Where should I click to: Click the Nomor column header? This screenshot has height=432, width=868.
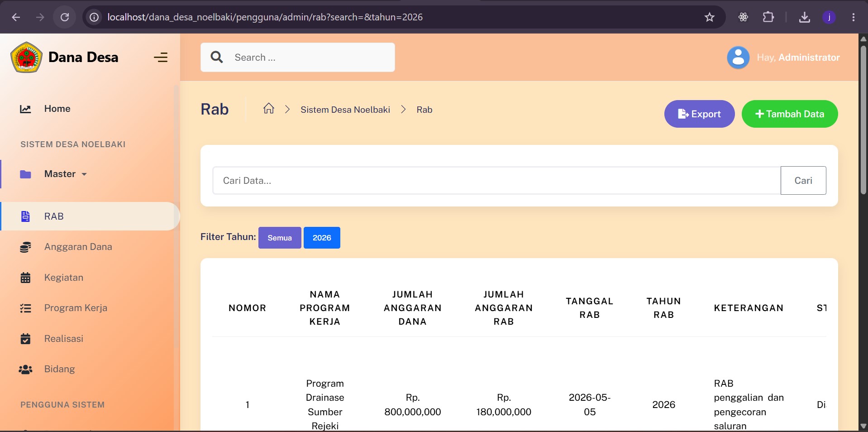click(x=247, y=308)
